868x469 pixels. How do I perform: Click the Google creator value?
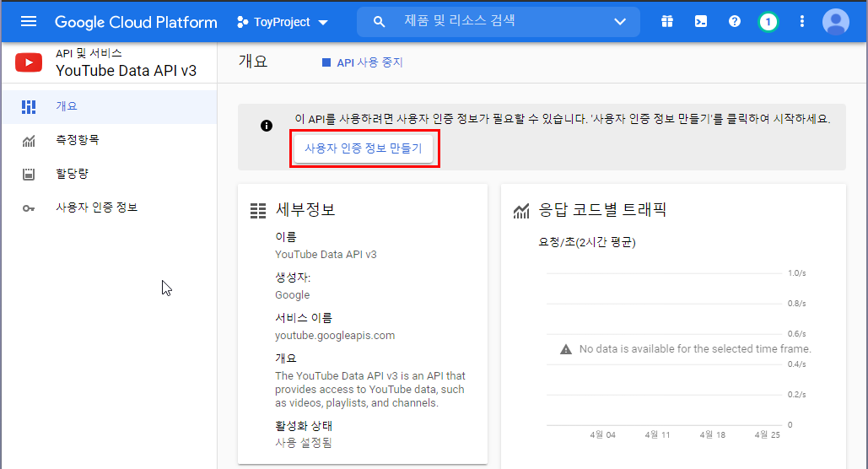tap(292, 295)
